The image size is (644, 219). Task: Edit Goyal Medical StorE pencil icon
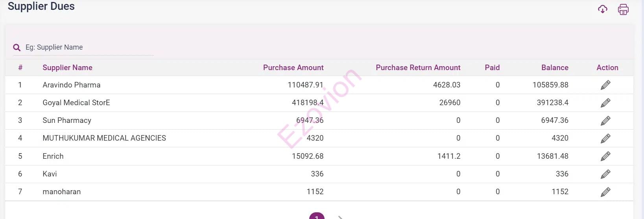[x=605, y=103]
